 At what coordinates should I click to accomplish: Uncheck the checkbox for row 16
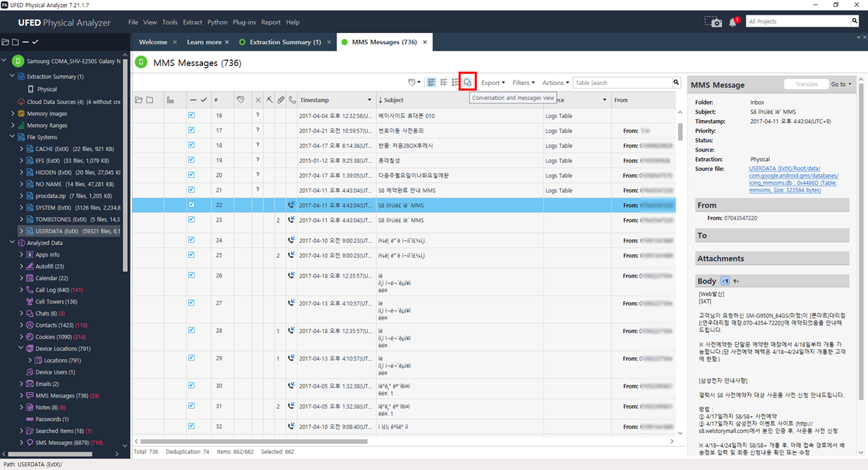191,115
